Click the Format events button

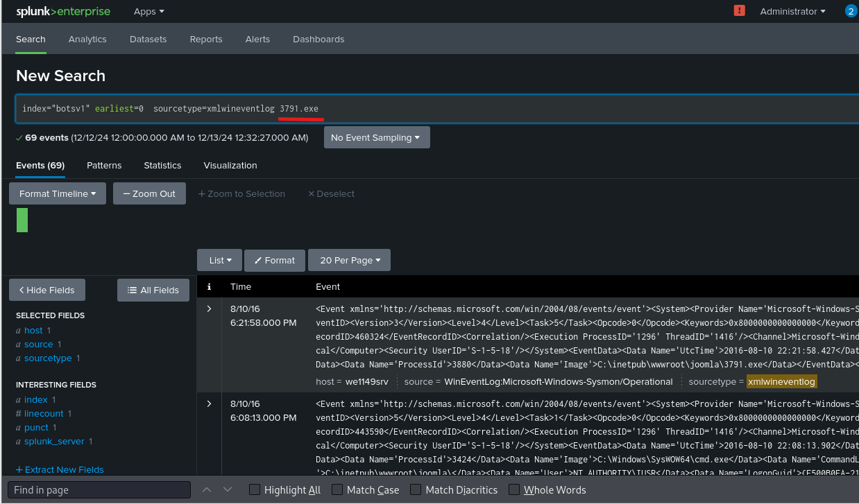274,260
